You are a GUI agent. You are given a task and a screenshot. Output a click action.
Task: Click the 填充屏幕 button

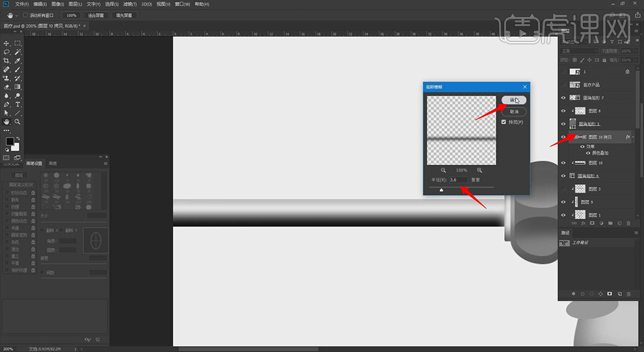pos(124,15)
